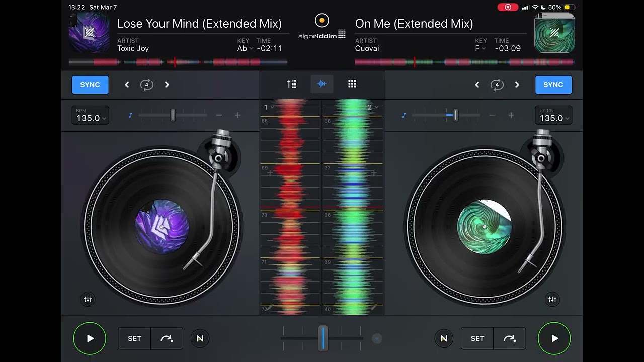
Task: Click right track title On Me
Action: (x=414, y=24)
